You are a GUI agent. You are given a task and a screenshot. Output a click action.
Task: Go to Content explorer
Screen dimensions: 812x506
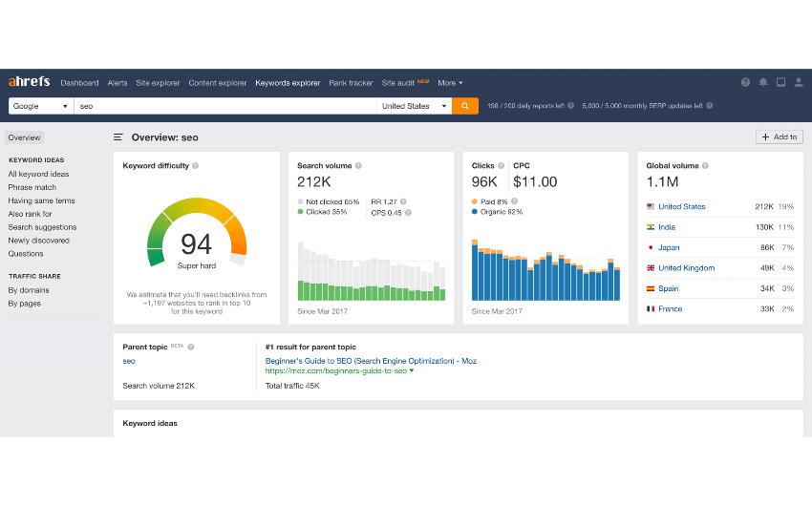click(218, 83)
